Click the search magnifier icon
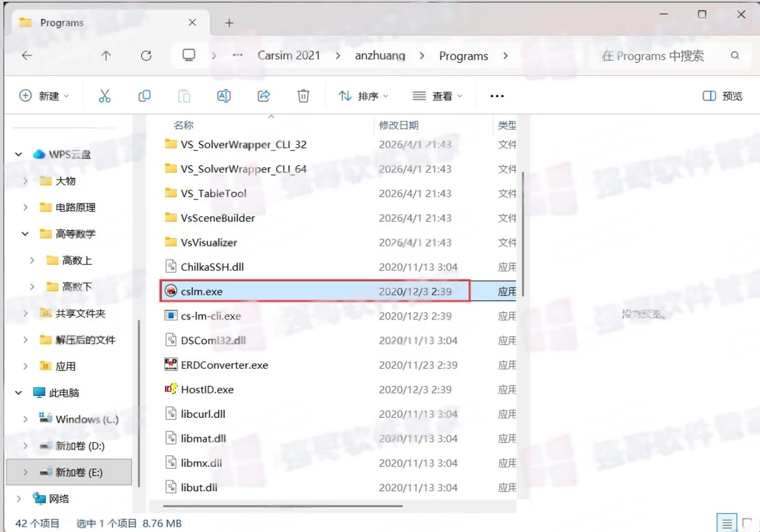Viewport: 760px width, 532px height. (x=735, y=56)
